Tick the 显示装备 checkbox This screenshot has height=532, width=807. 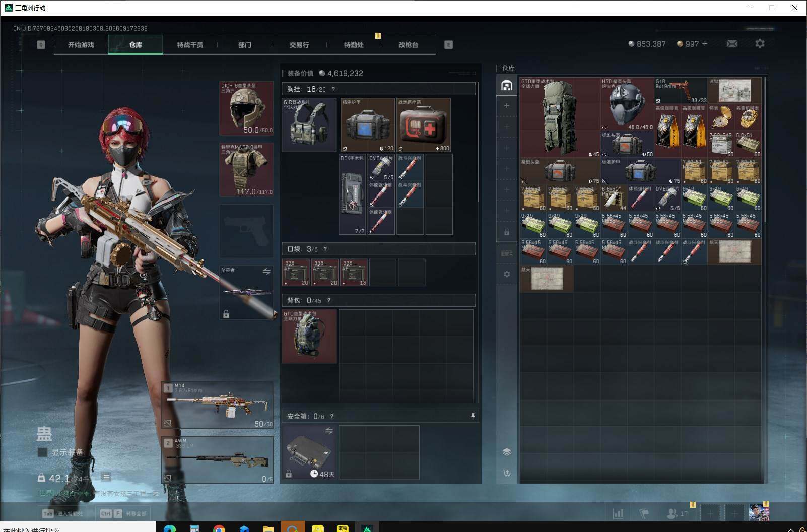click(43, 452)
